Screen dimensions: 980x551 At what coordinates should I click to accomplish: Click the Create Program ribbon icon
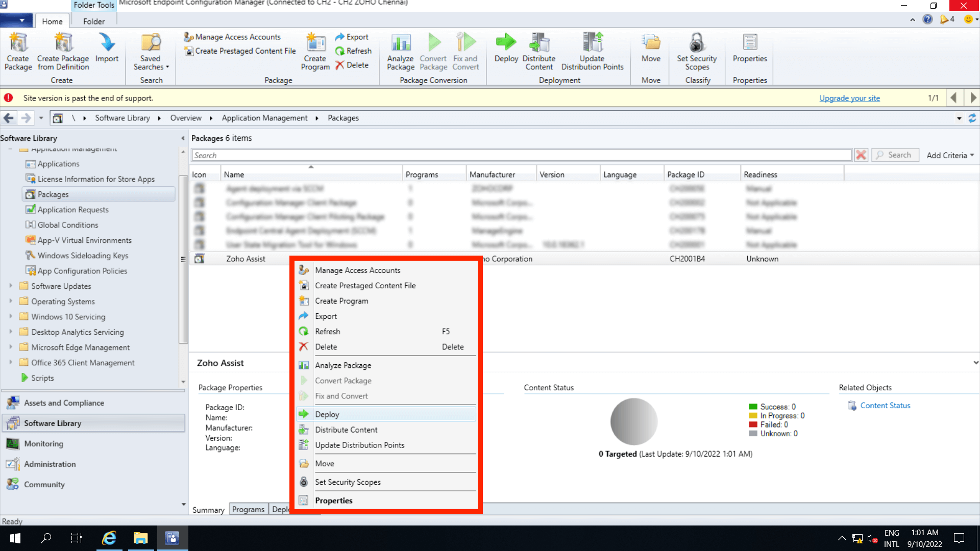coord(315,51)
